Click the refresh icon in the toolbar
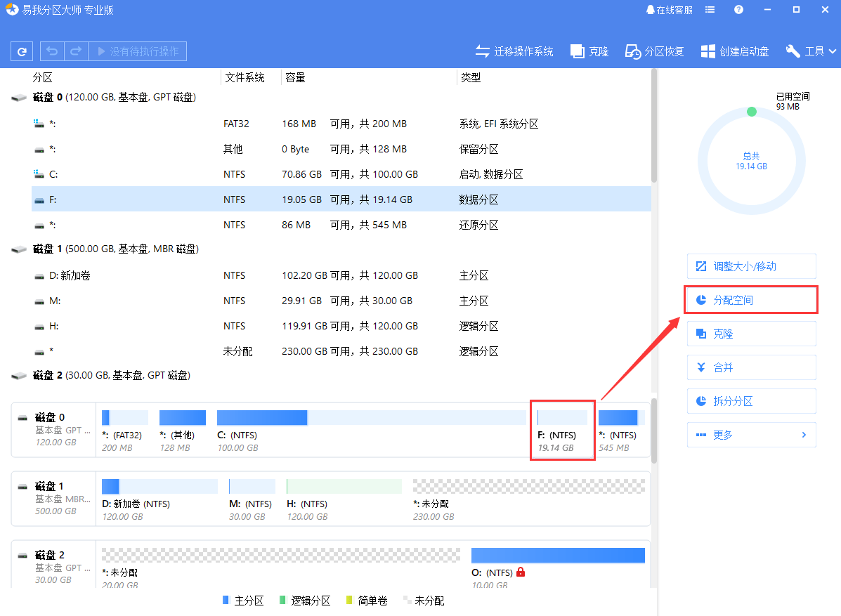 pos(22,51)
